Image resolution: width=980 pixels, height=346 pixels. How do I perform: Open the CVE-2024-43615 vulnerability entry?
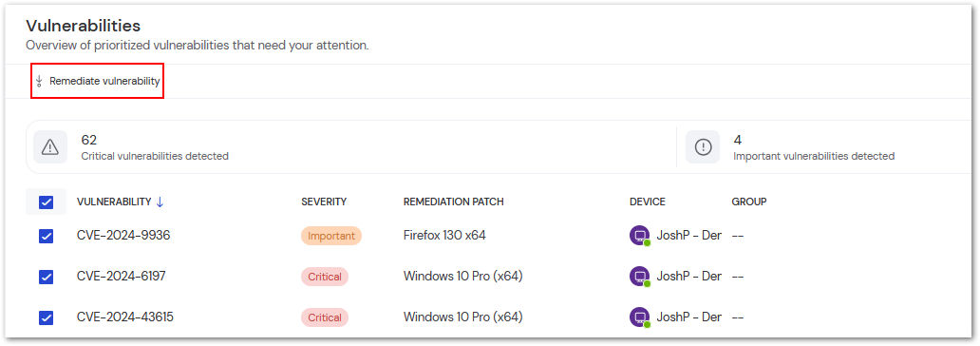coord(125,317)
